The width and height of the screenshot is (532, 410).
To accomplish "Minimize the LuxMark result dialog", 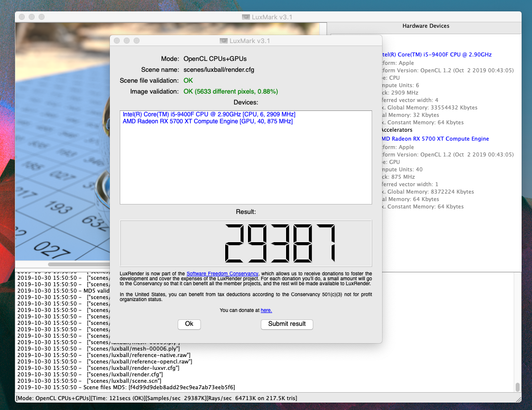I will click(x=127, y=41).
